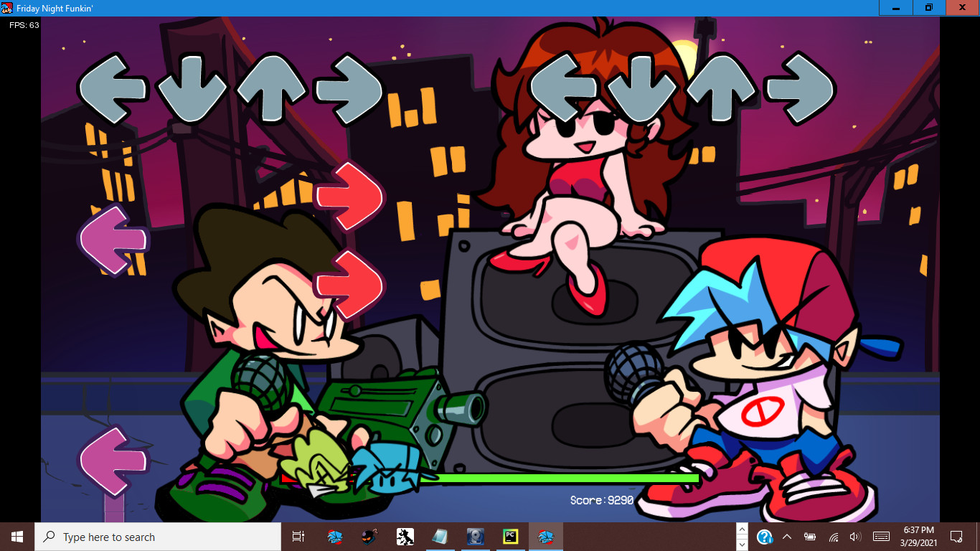Click the taskbar overflow up arrow
Image resolution: width=980 pixels, height=551 pixels.
tap(743, 530)
